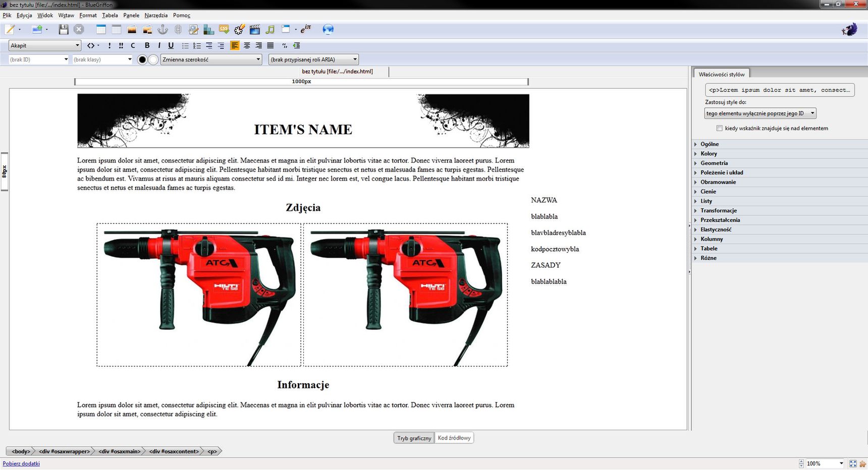Click the indent-left lines icon beside the numbered list

click(x=209, y=45)
